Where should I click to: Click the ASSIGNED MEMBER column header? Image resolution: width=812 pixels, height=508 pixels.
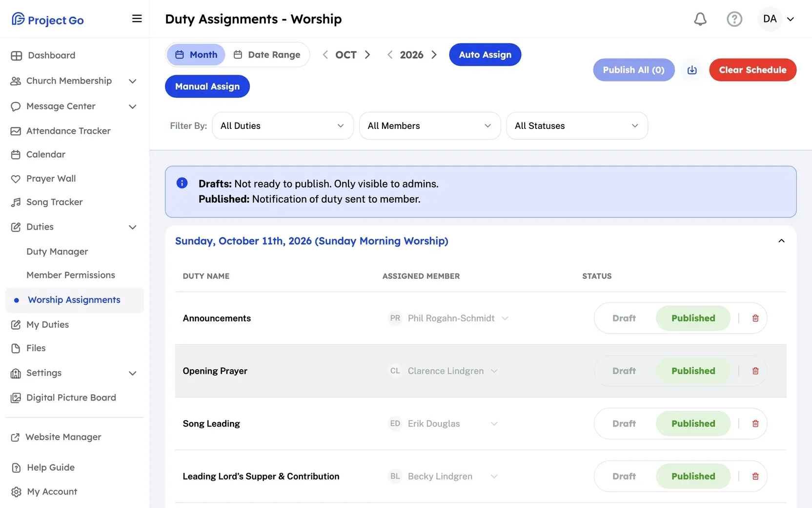(421, 276)
